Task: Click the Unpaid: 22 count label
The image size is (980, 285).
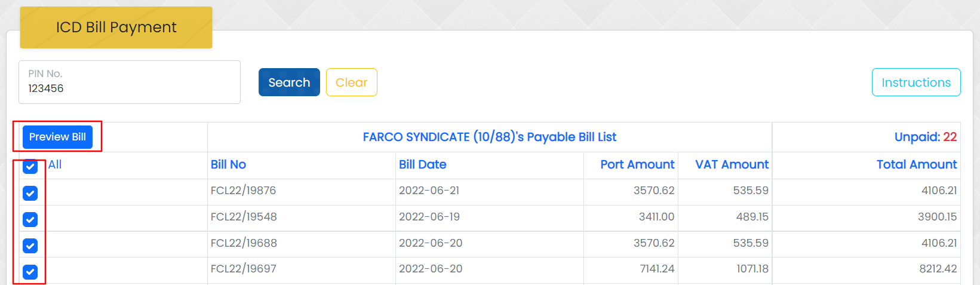Action: point(925,137)
